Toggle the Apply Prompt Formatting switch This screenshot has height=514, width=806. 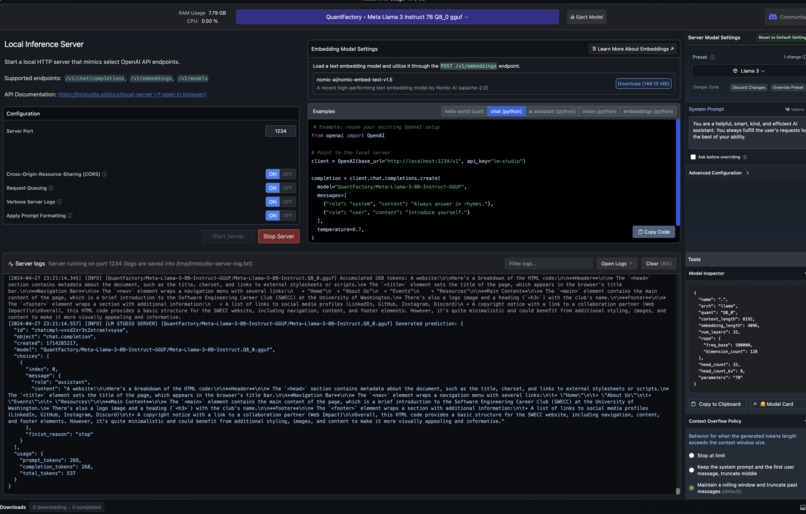[280, 216]
